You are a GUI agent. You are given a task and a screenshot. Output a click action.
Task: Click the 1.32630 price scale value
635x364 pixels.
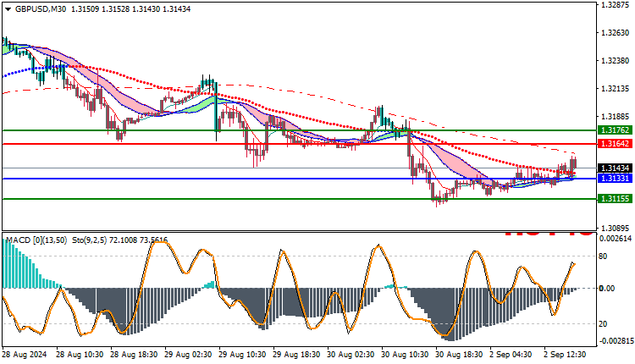(x=616, y=33)
